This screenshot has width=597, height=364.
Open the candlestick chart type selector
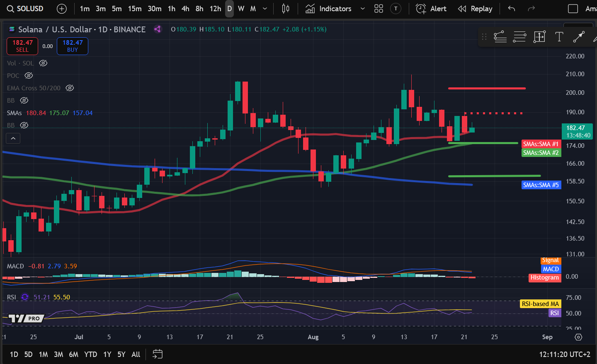tap(286, 9)
